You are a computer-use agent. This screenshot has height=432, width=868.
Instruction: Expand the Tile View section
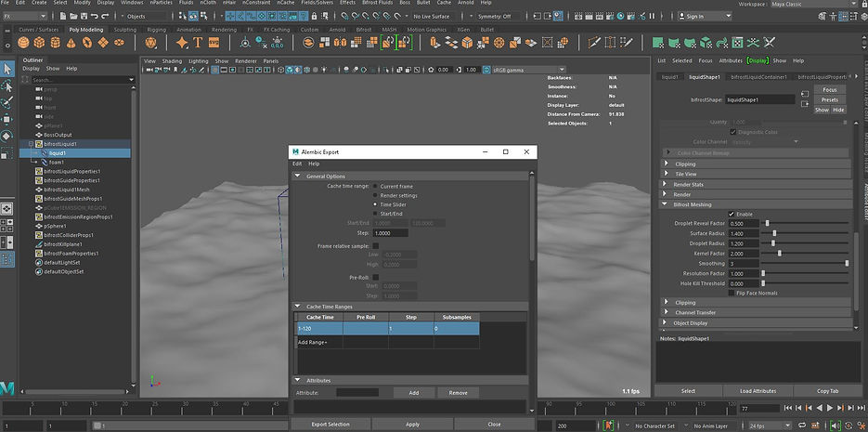click(667, 174)
